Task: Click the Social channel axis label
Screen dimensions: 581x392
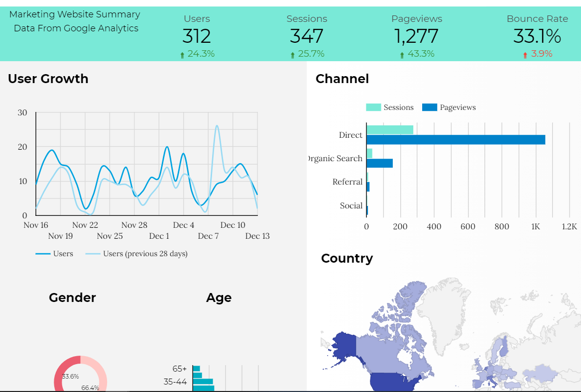Action: 352,205
